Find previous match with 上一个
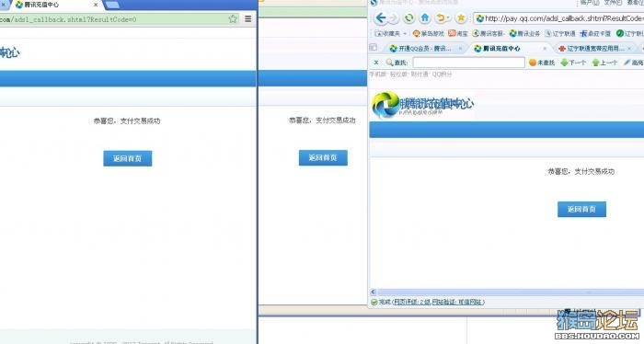Viewport: 644px width, 344px height. tap(605, 63)
